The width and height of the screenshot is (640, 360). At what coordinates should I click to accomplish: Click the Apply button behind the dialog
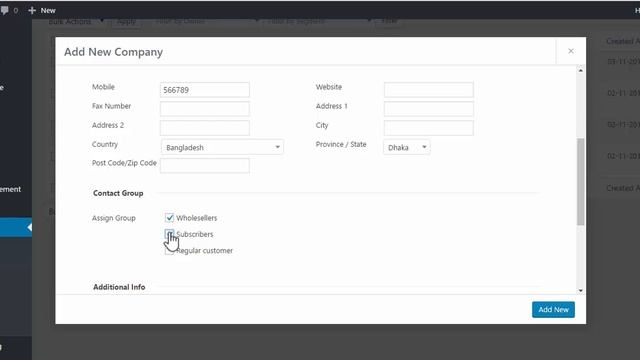(126, 21)
